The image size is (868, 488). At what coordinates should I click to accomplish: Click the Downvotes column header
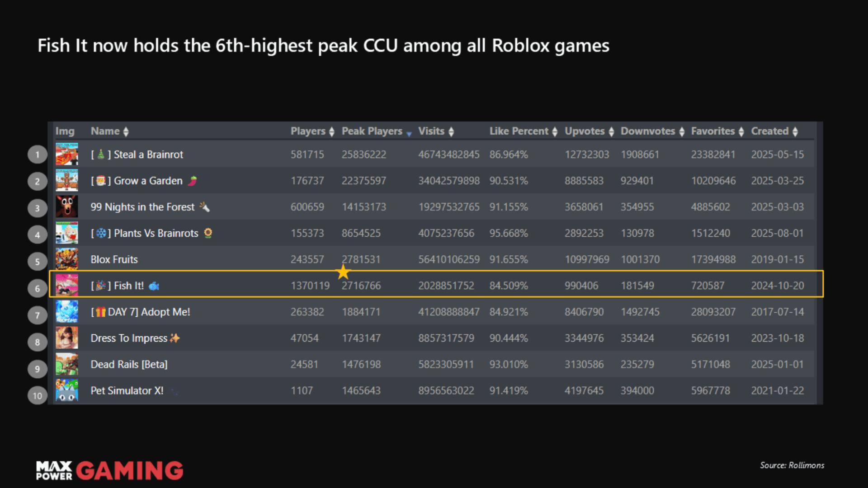pos(648,131)
